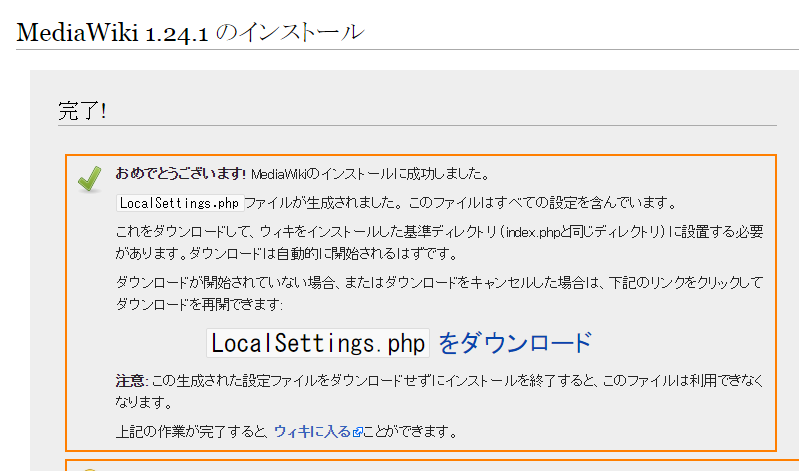
Task: Click the bold 注意 warning label
Action: (x=131, y=381)
